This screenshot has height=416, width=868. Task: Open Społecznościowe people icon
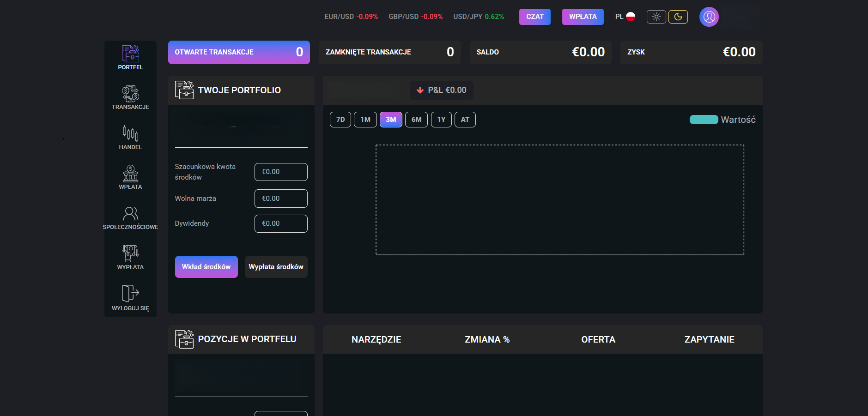click(x=130, y=213)
